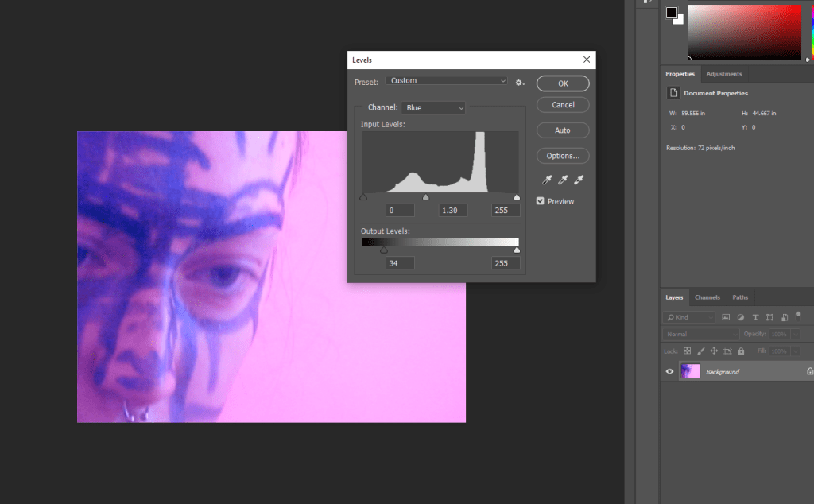
Task: Select the white point eyedropper
Action: pos(579,180)
